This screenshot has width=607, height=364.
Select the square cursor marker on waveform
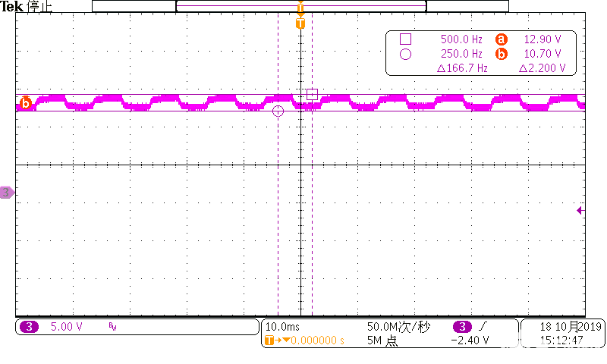312,94
